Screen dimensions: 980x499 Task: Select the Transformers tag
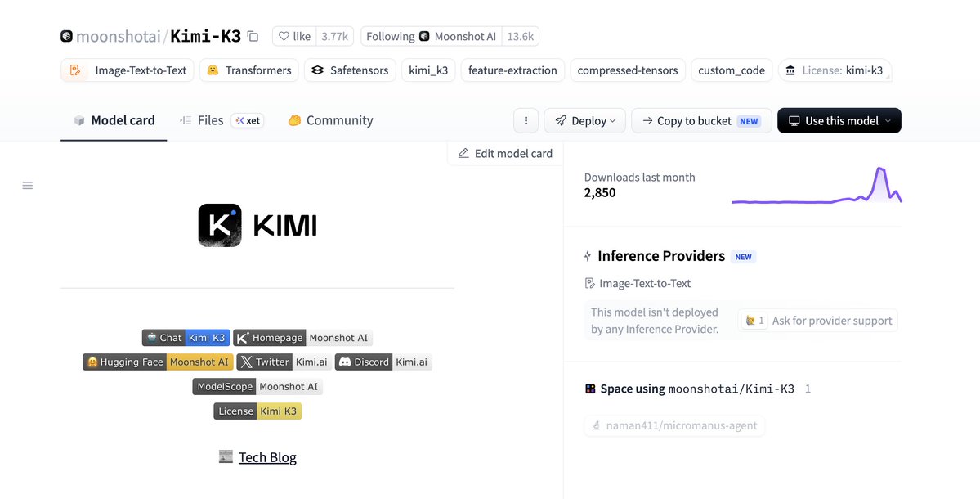coord(248,70)
